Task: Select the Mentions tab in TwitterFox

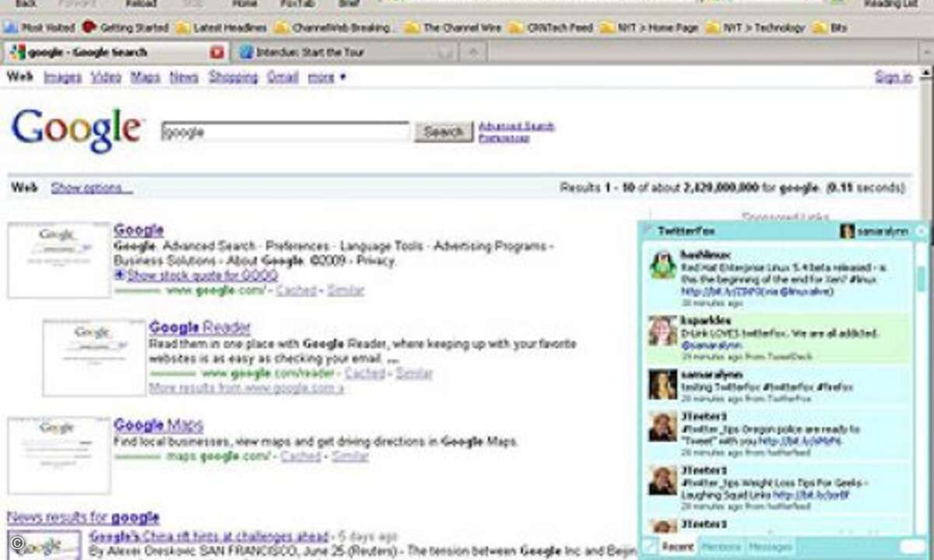Action: pyautogui.click(x=721, y=547)
